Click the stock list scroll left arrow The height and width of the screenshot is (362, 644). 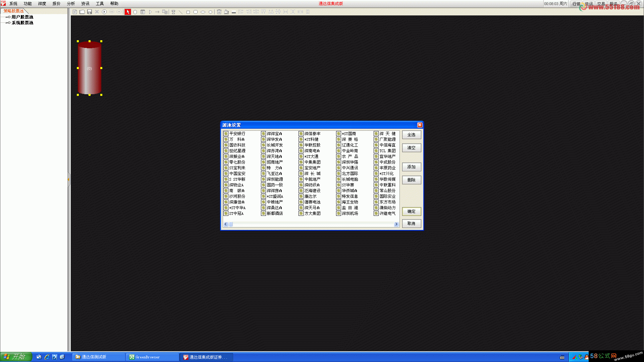point(226,224)
